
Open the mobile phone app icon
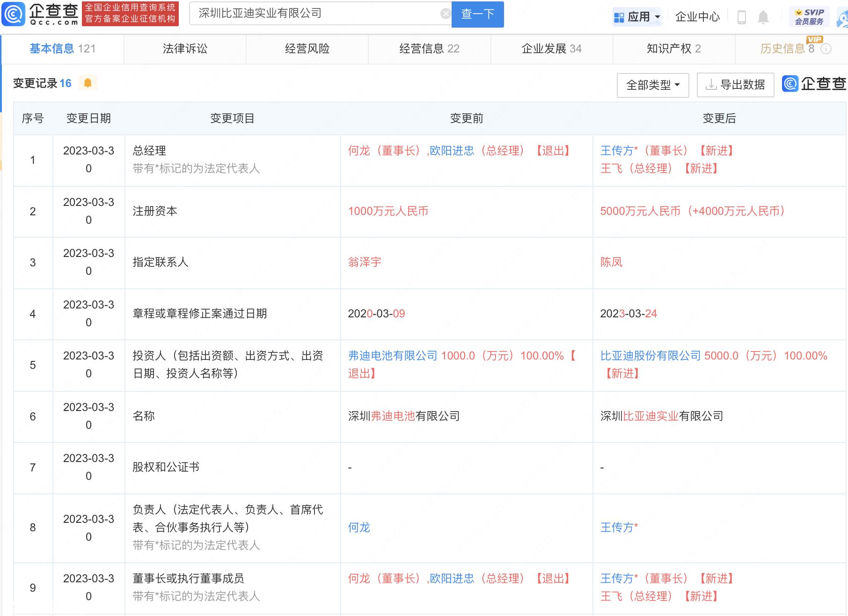tap(741, 17)
